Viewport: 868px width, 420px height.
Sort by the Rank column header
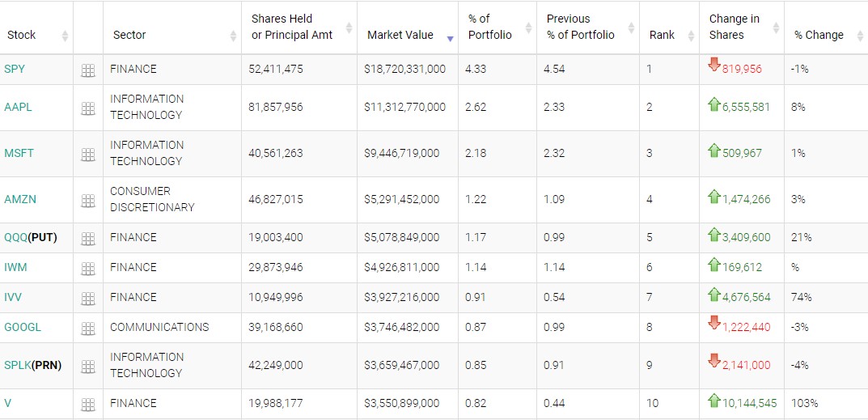pyautogui.click(x=662, y=35)
